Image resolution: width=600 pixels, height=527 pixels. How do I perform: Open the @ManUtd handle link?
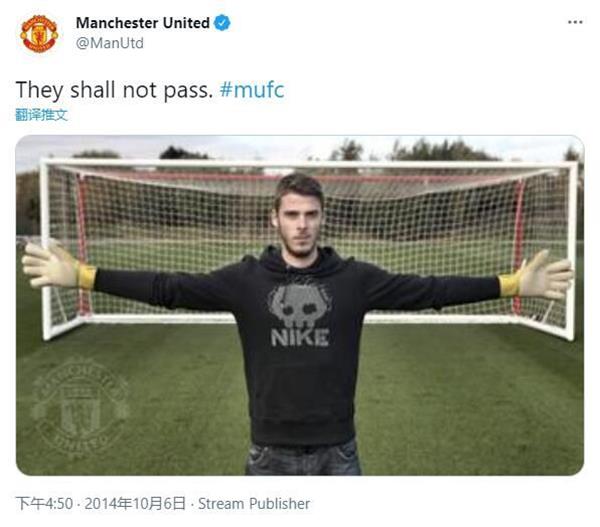(110, 43)
